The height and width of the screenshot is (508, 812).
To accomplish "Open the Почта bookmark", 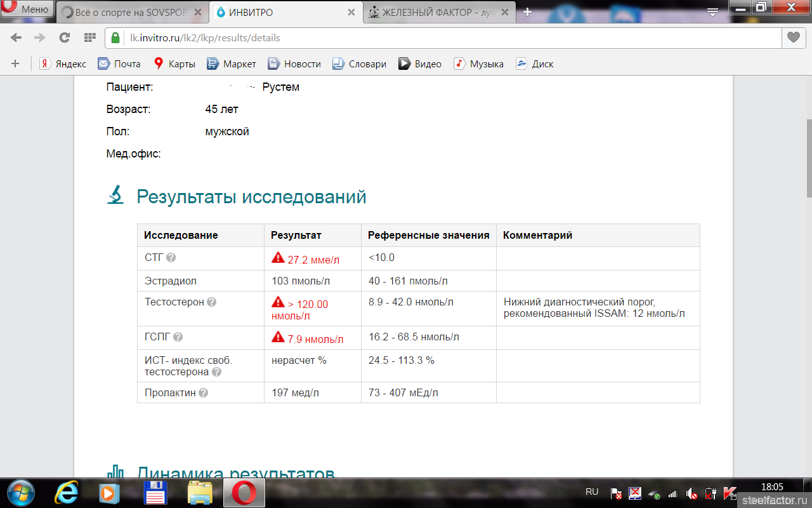I will pos(119,63).
